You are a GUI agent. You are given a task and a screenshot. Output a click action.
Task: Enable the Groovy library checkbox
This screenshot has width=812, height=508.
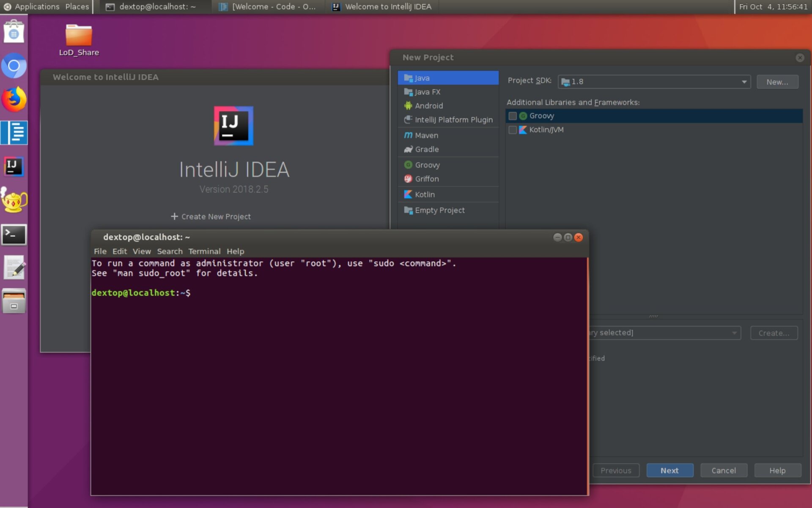513,116
